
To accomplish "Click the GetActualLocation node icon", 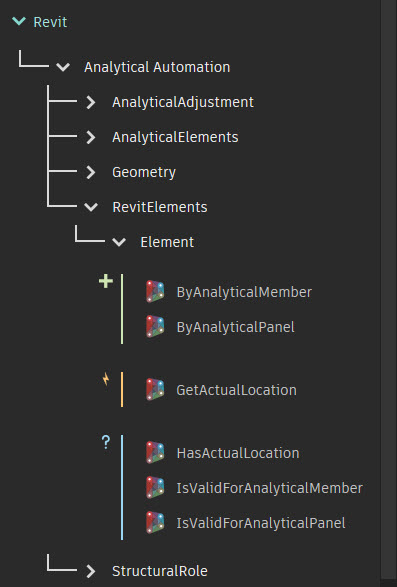I will click(x=155, y=390).
